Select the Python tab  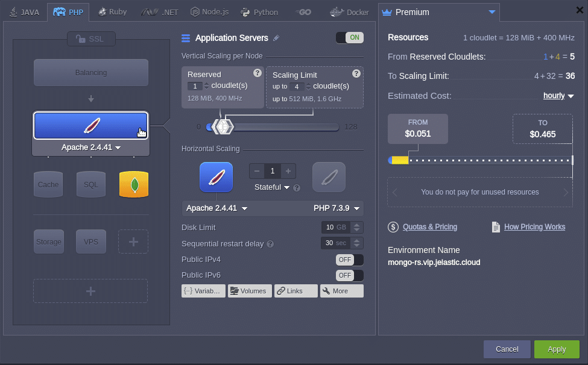coord(259,13)
